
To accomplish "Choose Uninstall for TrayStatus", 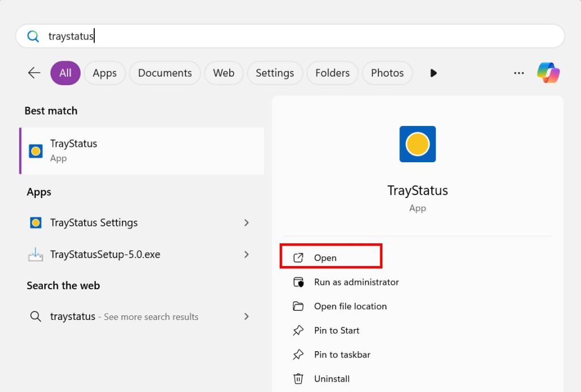I will [331, 378].
